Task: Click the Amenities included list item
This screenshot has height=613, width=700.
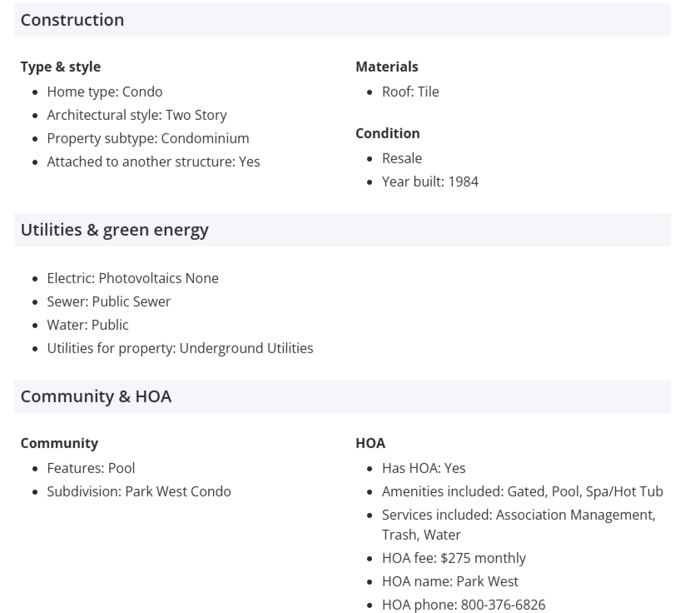Action: click(522, 491)
